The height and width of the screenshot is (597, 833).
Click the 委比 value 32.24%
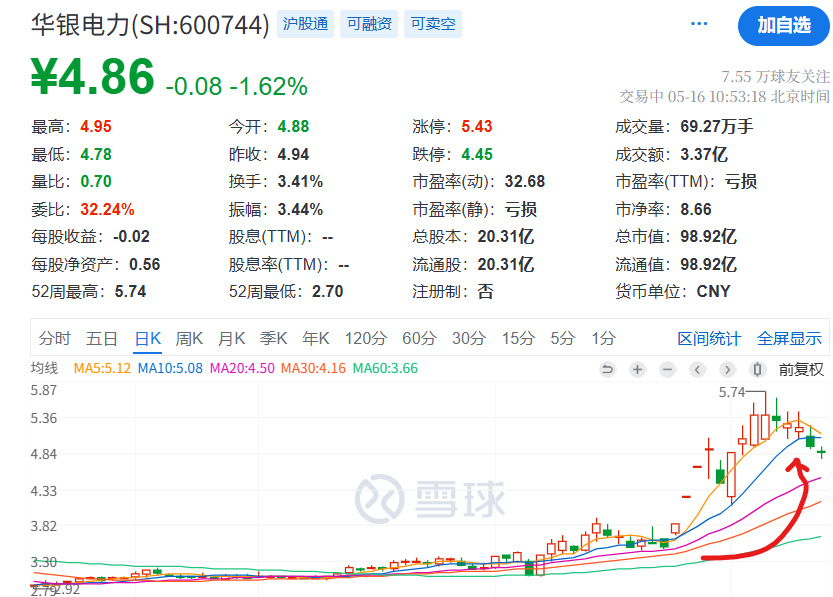(107, 209)
